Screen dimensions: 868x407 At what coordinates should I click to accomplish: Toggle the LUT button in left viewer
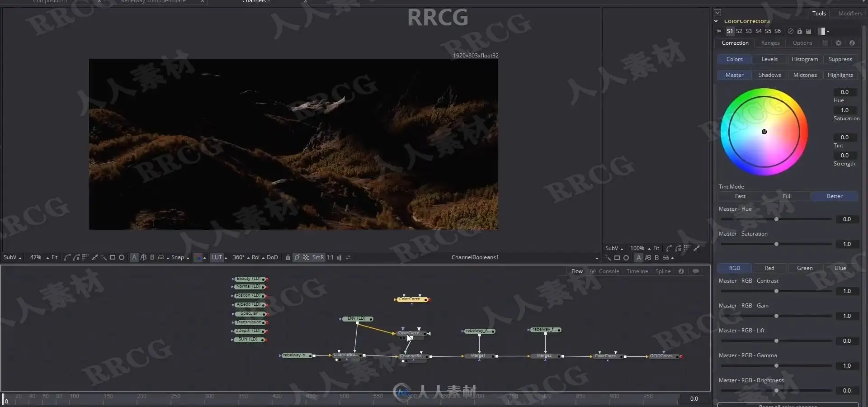click(217, 257)
